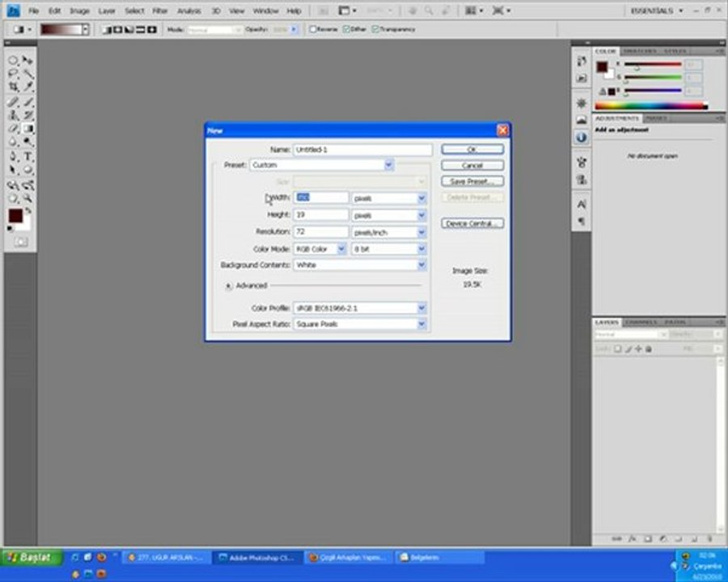The image size is (728, 582).
Task: Click OK in the New dialog
Action: point(472,150)
